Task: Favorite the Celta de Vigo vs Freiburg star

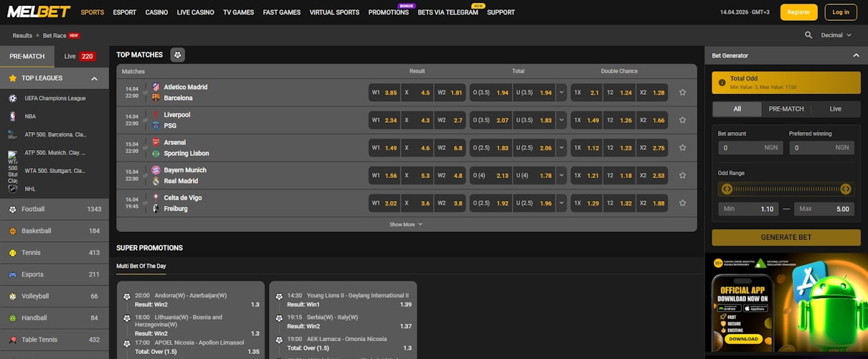Action: tap(682, 203)
